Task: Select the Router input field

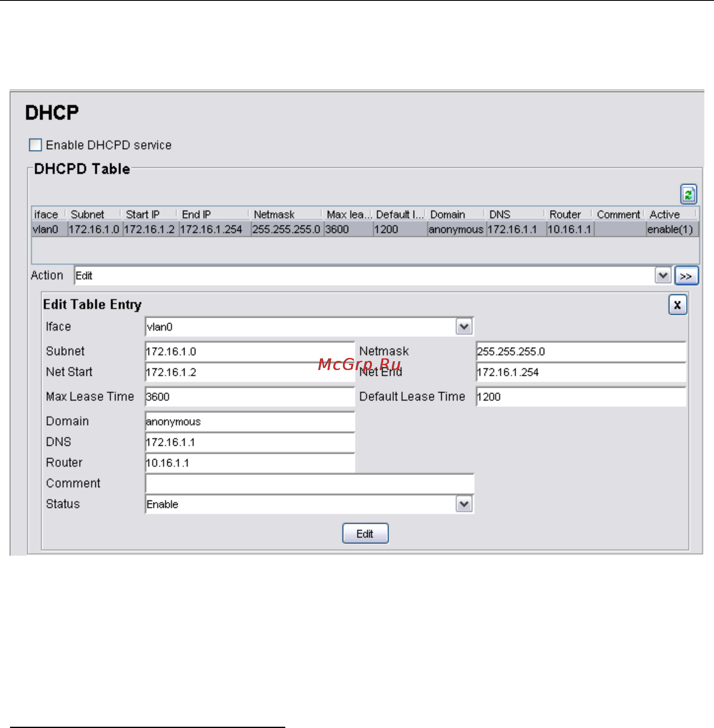Action: pos(250,463)
